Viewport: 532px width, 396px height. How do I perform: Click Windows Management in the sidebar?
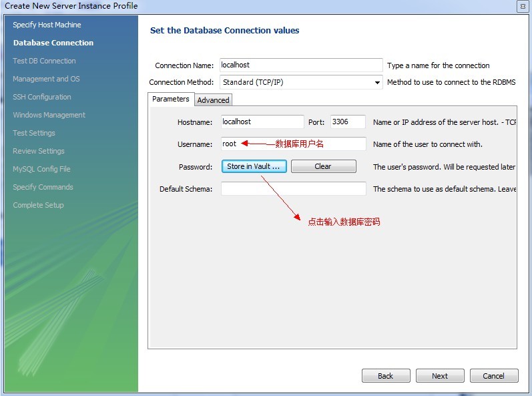tap(49, 115)
